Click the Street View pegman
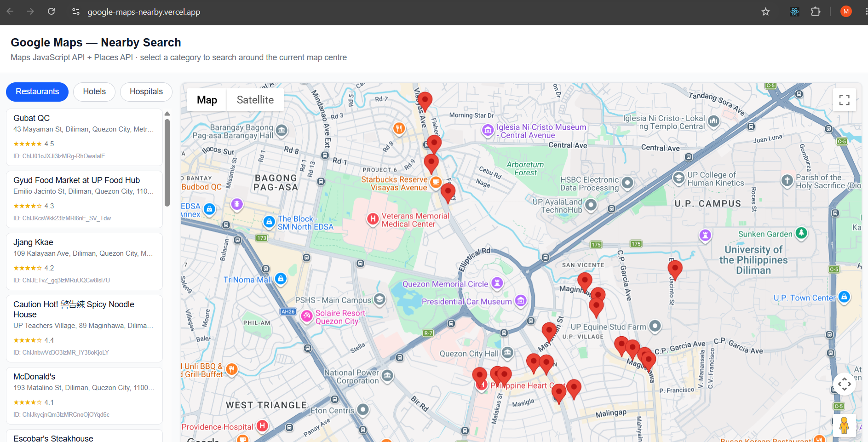868x442 pixels. coord(844,425)
